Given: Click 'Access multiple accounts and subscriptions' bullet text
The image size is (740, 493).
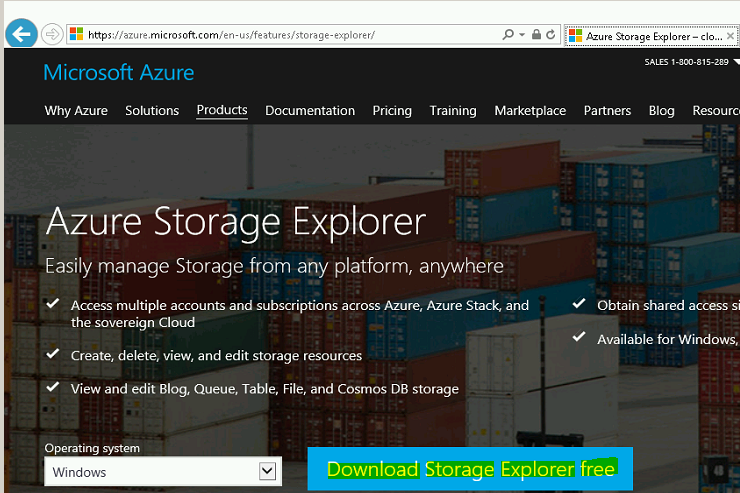Looking at the screenshot, I should tap(300, 314).
